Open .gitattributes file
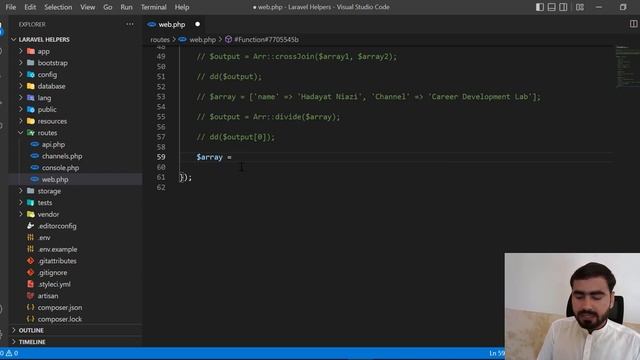The width and height of the screenshot is (640, 360). 57,260
